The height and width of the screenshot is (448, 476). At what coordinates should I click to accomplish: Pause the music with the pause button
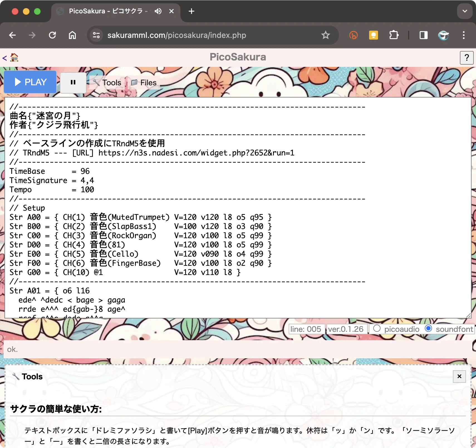coord(73,82)
